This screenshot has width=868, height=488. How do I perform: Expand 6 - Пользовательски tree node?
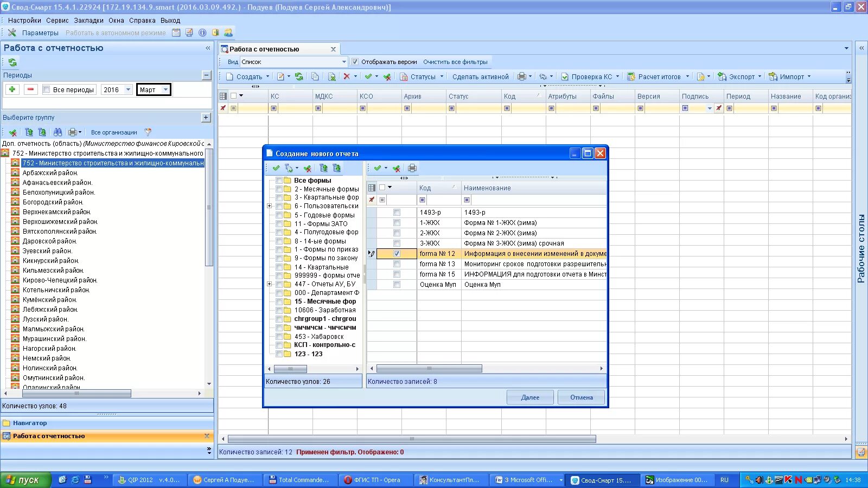[x=269, y=206]
